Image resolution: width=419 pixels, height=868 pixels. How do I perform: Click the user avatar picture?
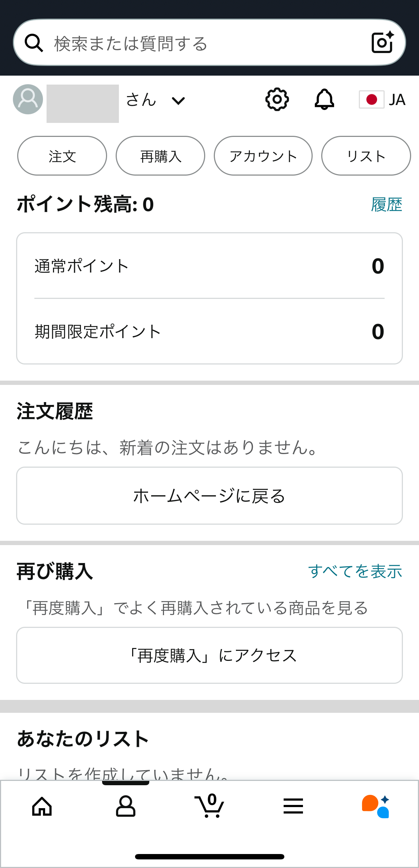coord(28,99)
